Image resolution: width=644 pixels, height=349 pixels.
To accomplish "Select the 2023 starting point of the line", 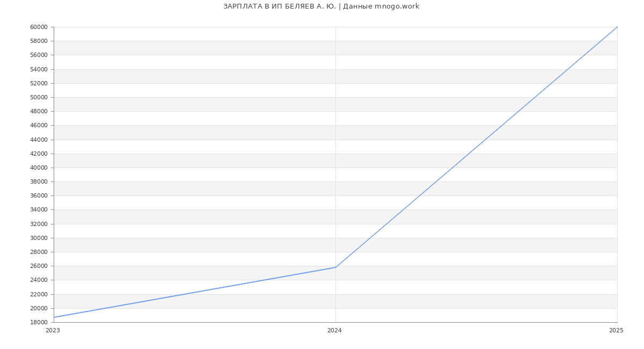I will coord(54,317).
